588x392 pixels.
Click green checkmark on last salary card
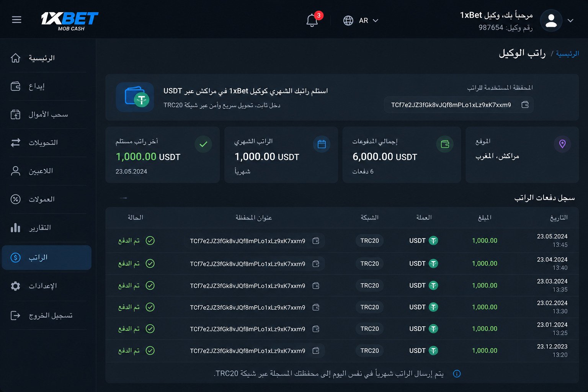203,144
